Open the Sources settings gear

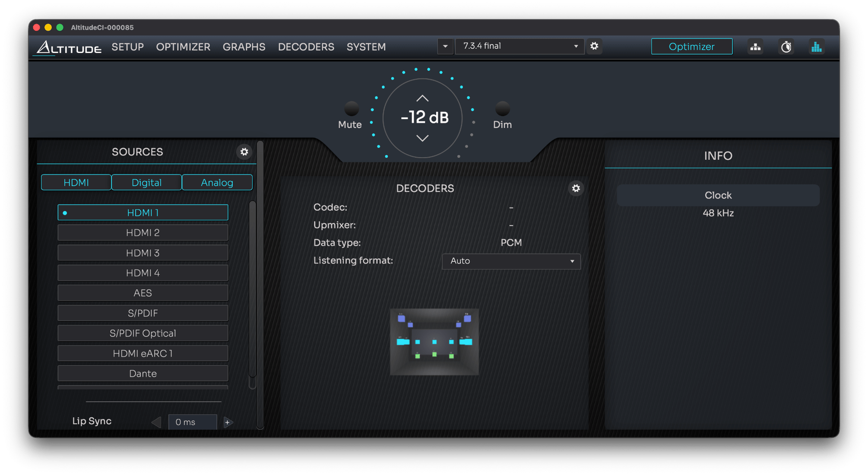click(x=244, y=152)
